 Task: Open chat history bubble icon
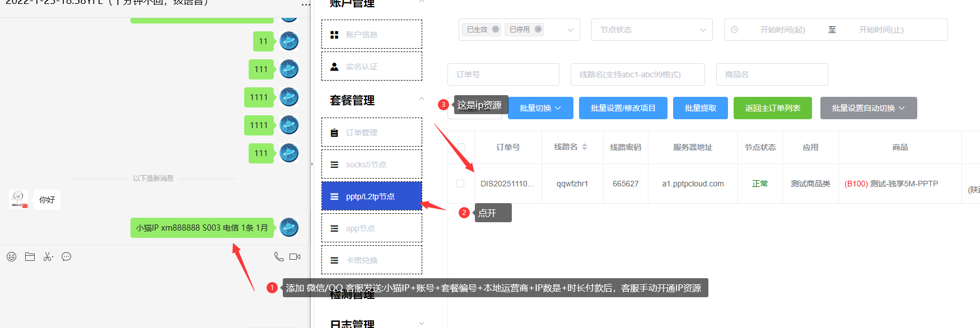coord(66,257)
